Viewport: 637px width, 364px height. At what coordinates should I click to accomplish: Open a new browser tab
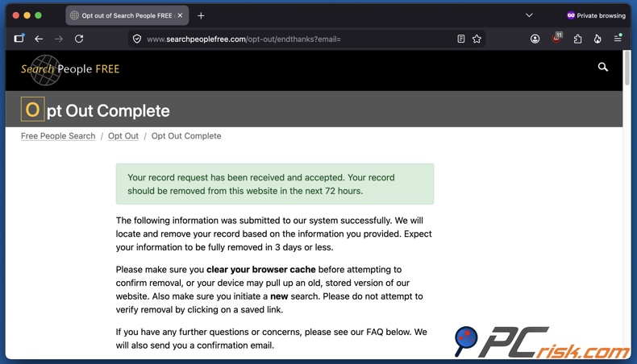click(201, 16)
